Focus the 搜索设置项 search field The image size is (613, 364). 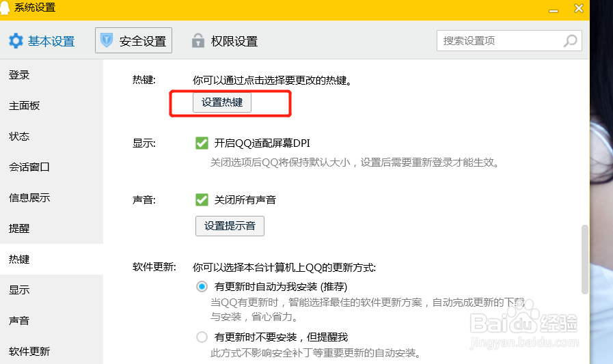coord(509,40)
